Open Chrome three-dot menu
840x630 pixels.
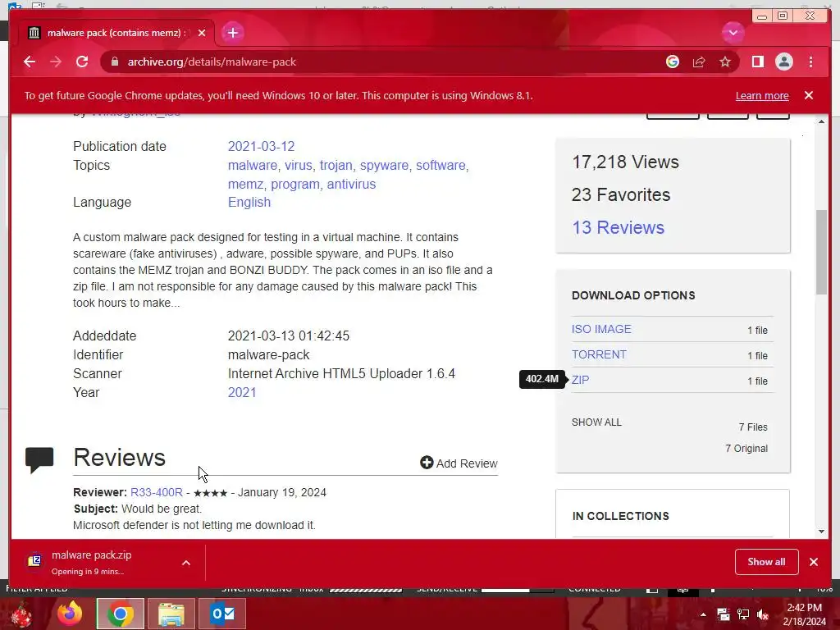[x=810, y=62]
